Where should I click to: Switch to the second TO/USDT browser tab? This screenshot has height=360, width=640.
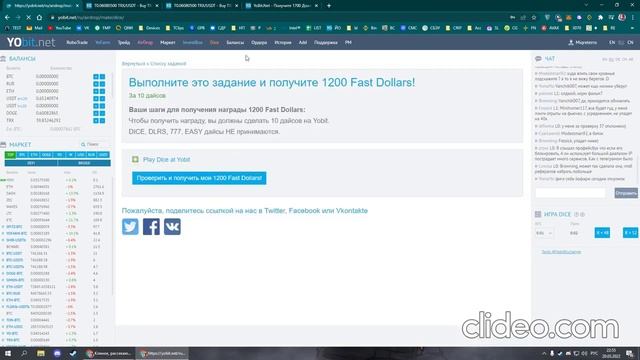[x=202, y=6]
